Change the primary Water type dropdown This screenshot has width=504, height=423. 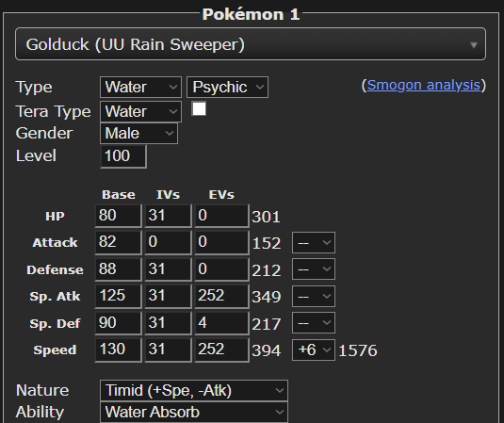(x=140, y=87)
